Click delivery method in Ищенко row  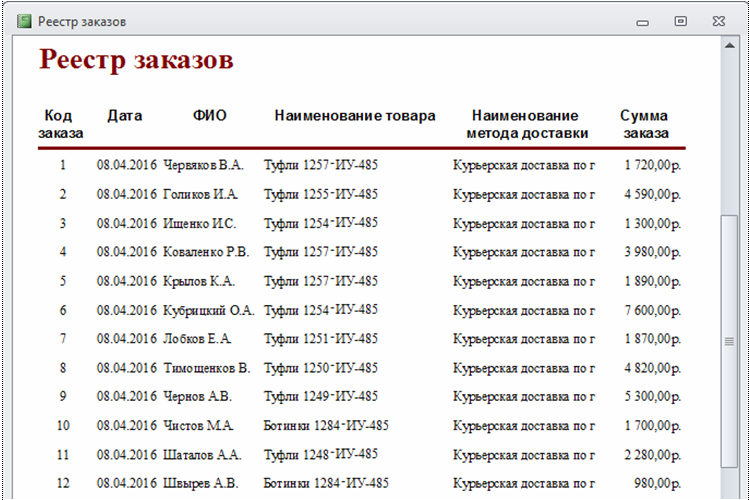524,223
